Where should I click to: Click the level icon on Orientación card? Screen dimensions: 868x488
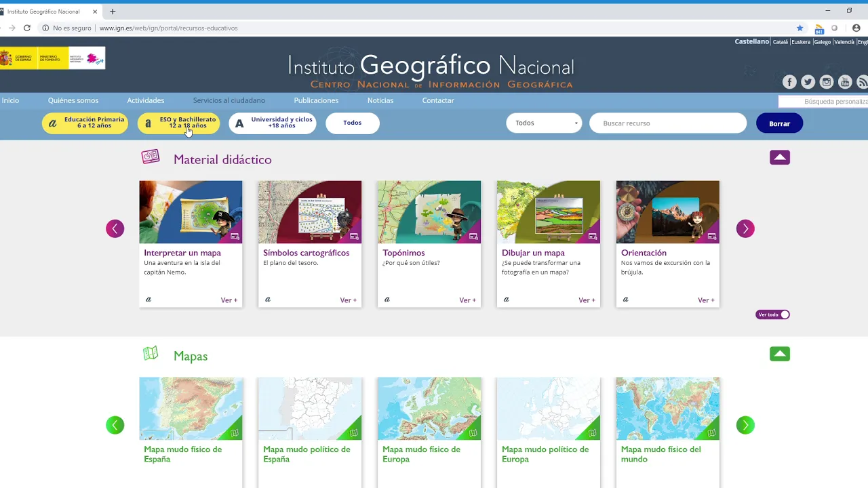pos(625,300)
